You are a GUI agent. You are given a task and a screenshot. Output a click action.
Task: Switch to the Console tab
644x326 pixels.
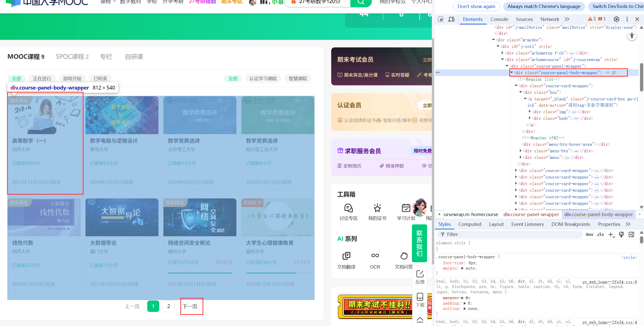[x=499, y=19]
